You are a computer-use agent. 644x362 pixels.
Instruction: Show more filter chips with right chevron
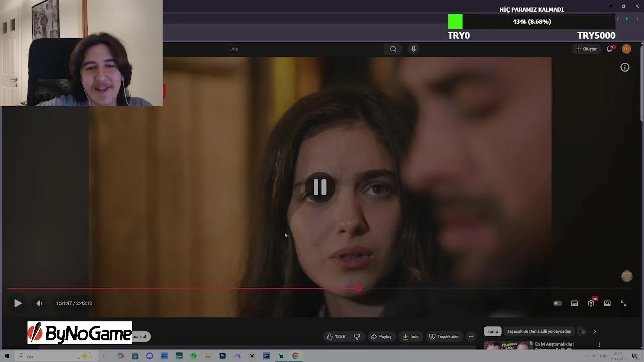coord(594,331)
